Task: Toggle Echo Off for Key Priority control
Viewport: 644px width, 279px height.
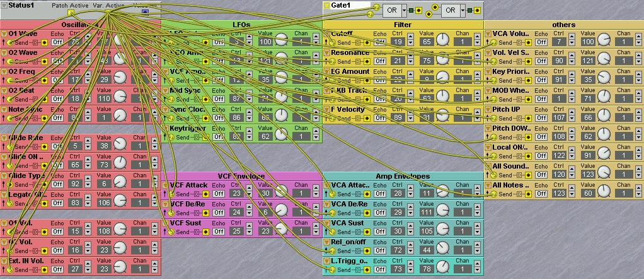Action: click(x=541, y=80)
